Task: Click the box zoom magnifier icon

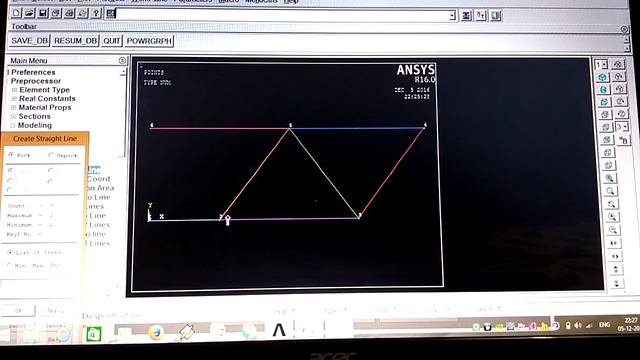Action: (610, 191)
